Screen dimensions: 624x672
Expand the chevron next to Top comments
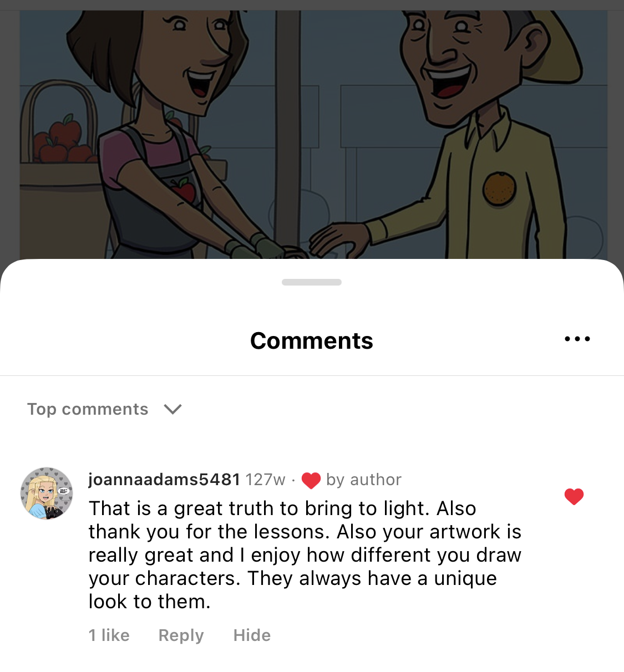[x=173, y=409]
